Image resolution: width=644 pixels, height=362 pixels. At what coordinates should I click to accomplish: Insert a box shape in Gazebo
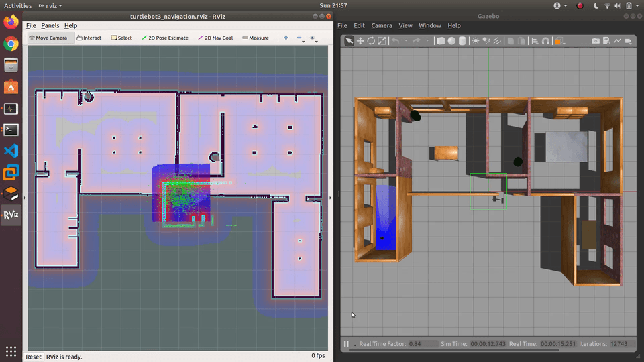click(441, 41)
